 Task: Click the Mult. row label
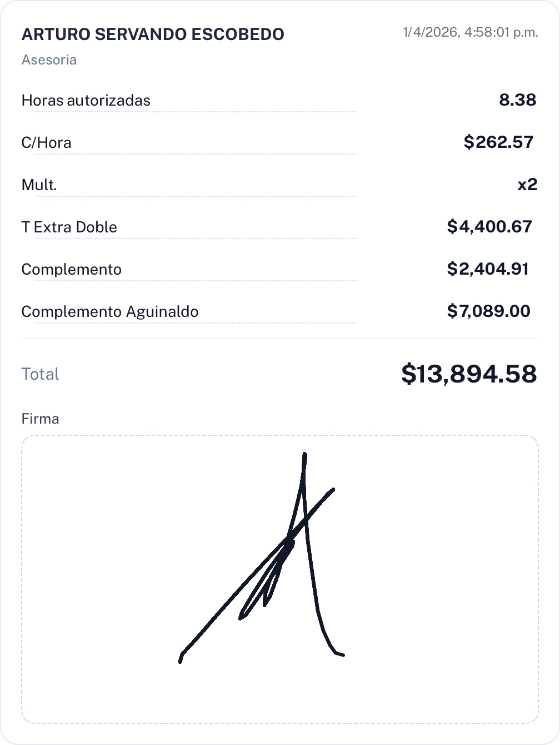(39, 185)
